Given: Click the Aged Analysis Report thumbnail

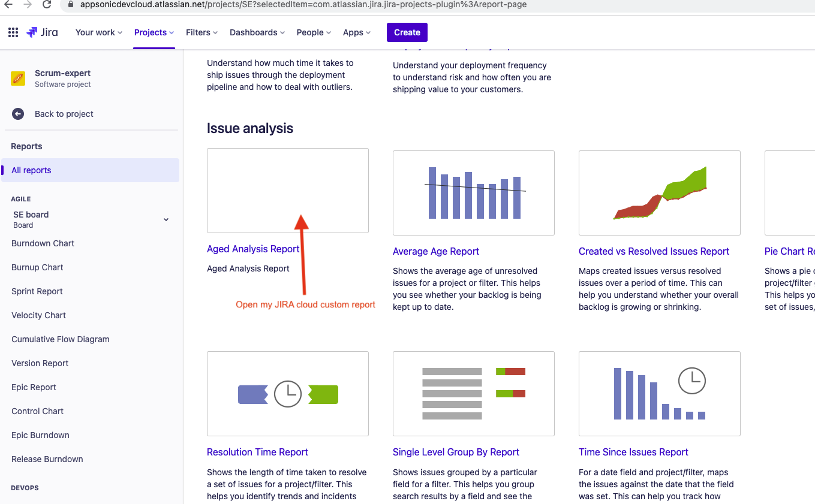Looking at the screenshot, I should click(x=288, y=191).
